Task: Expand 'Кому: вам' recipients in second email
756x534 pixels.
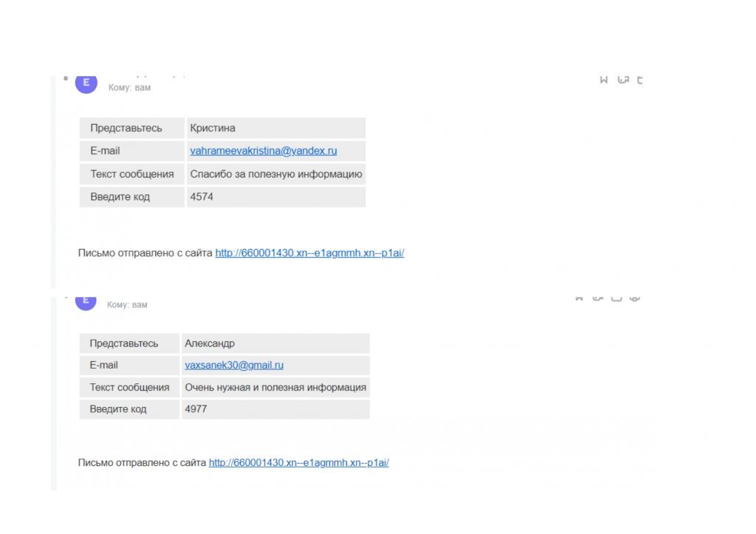Action: [x=127, y=305]
